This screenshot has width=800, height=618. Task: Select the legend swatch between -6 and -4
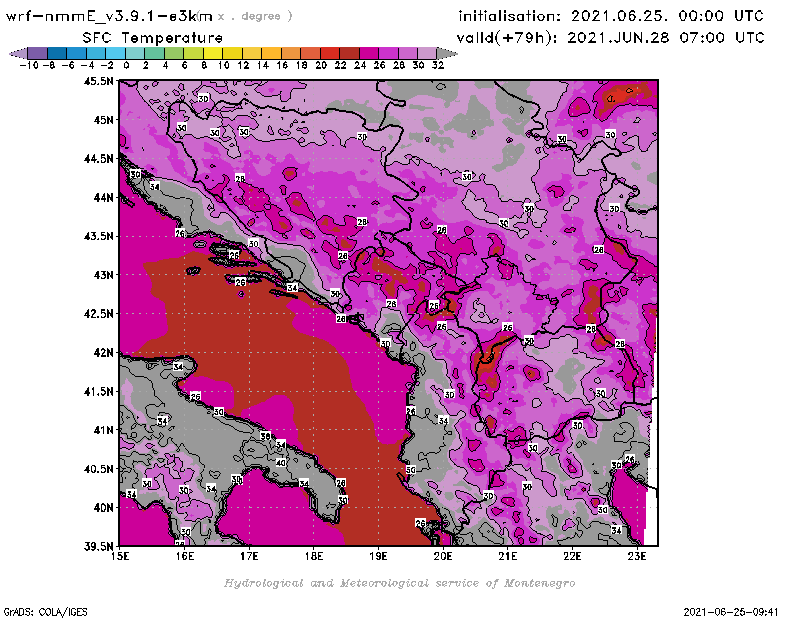pyautogui.click(x=77, y=53)
